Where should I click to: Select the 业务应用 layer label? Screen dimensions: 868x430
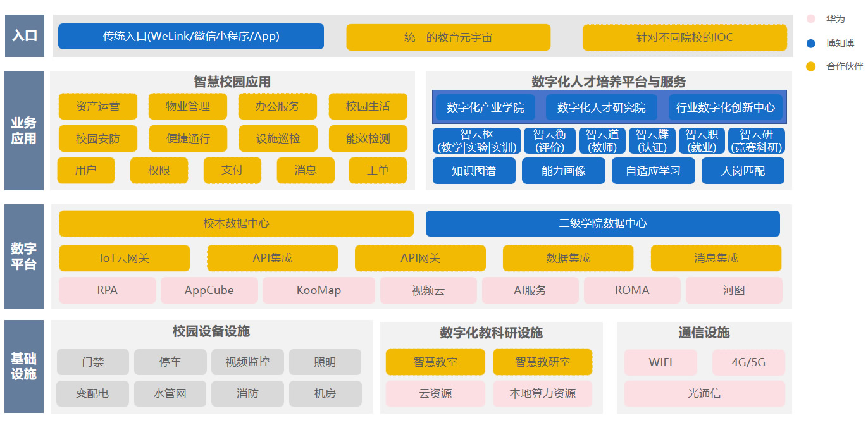[x=24, y=130]
